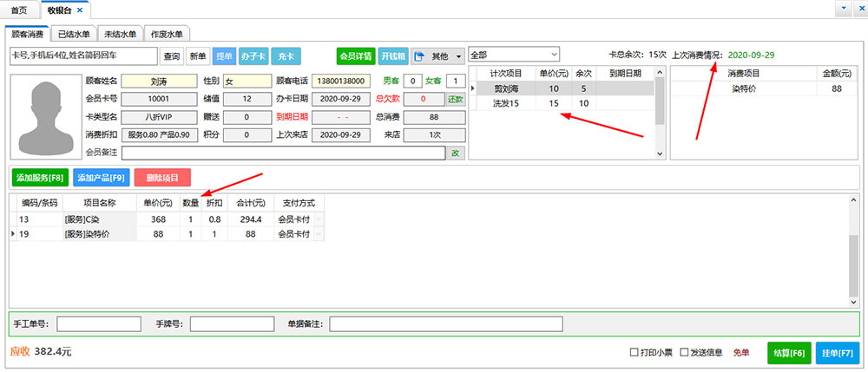Select the row indicator for 剪刘海
868x372 pixels.
[x=473, y=88]
